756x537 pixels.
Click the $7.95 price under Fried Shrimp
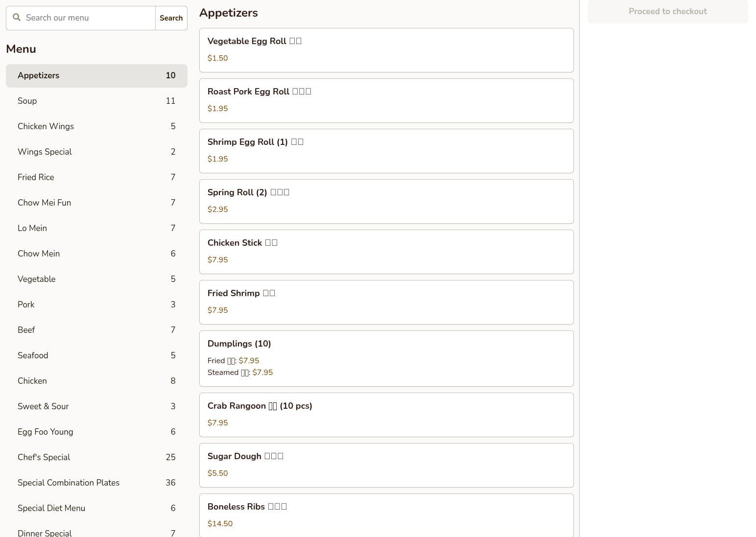point(217,310)
